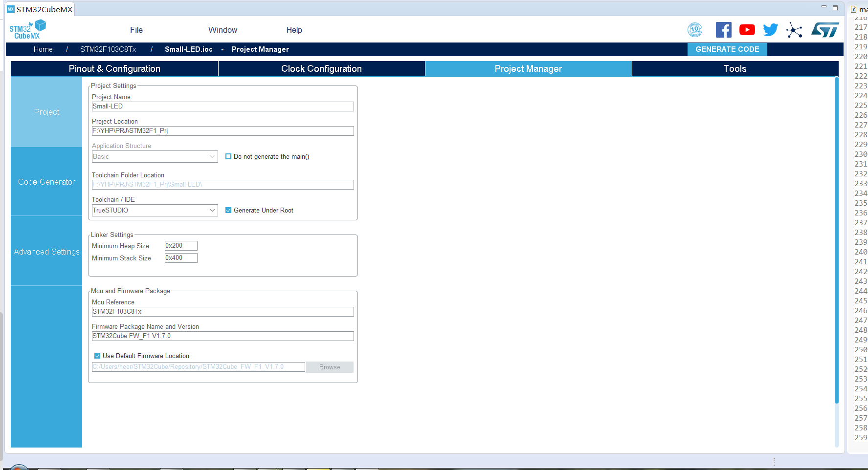
Task: Open the Facebook icon link
Action: point(724,30)
